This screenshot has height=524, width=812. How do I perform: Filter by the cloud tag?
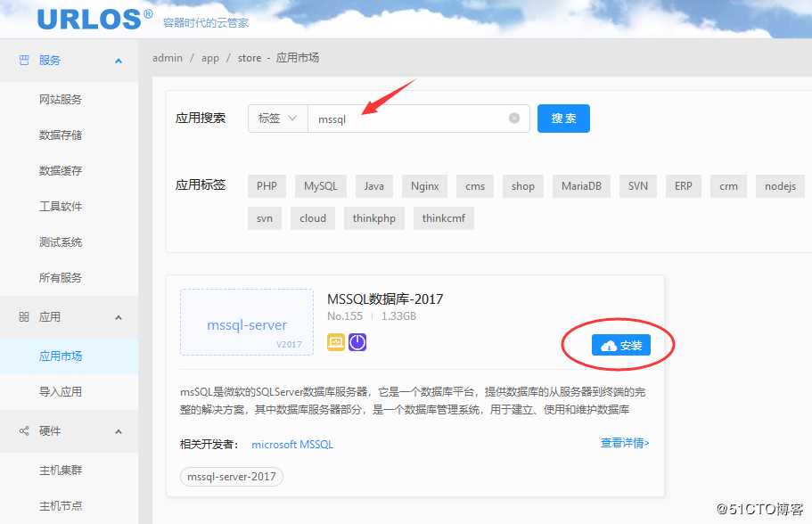[x=313, y=218]
